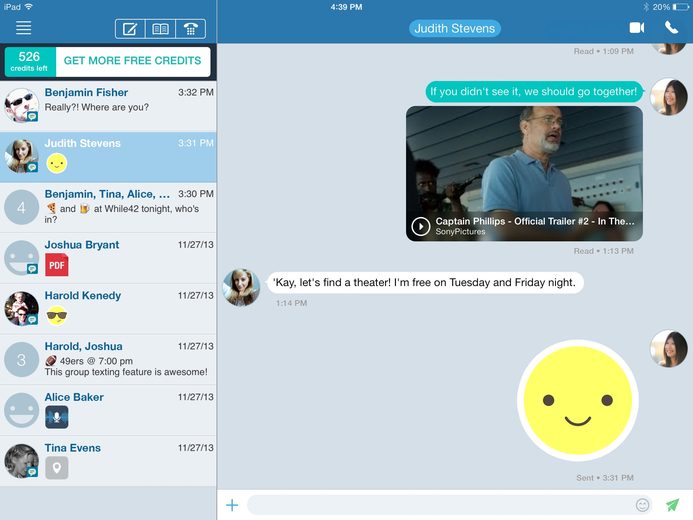Image resolution: width=693 pixels, height=520 pixels.
Task: Tap 'If you didn't see it' bubble
Action: (534, 91)
